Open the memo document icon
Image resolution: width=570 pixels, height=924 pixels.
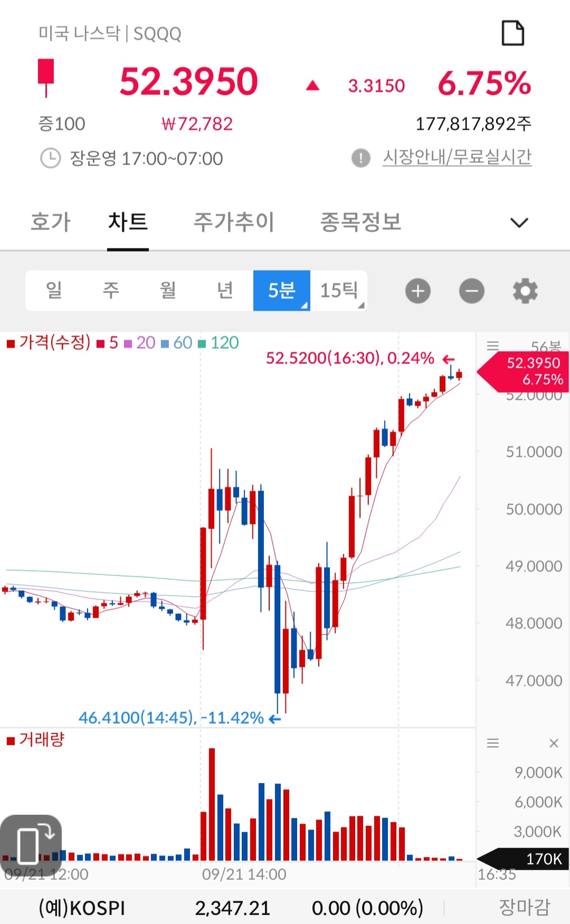point(512,34)
